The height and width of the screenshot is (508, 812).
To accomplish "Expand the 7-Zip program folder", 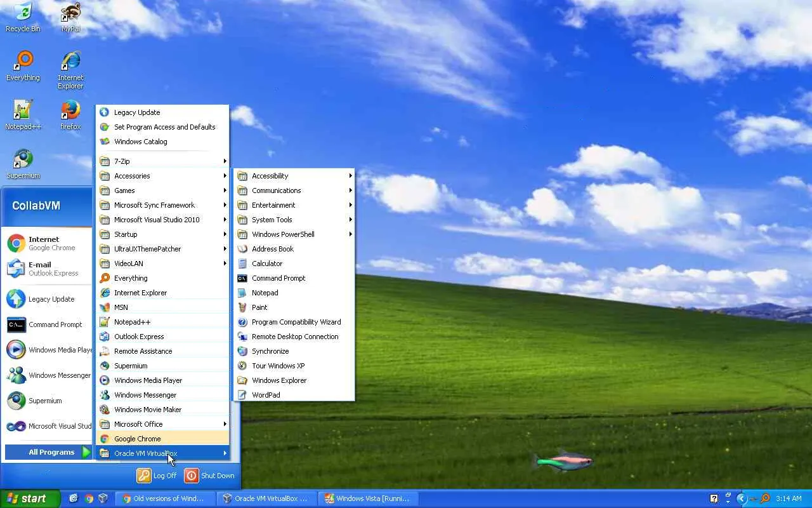I will pyautogui.click(x=162, y=161).
